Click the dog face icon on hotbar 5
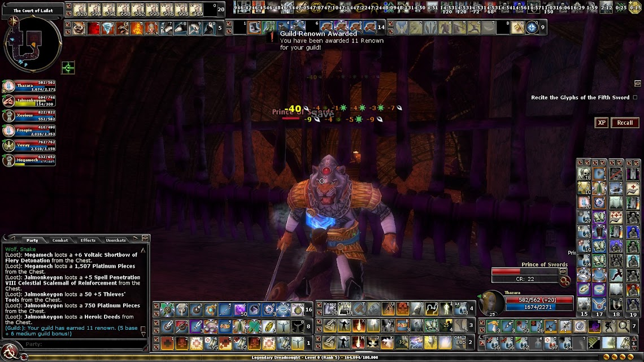Viewport: 644px width, 362px height. [79, 28]
